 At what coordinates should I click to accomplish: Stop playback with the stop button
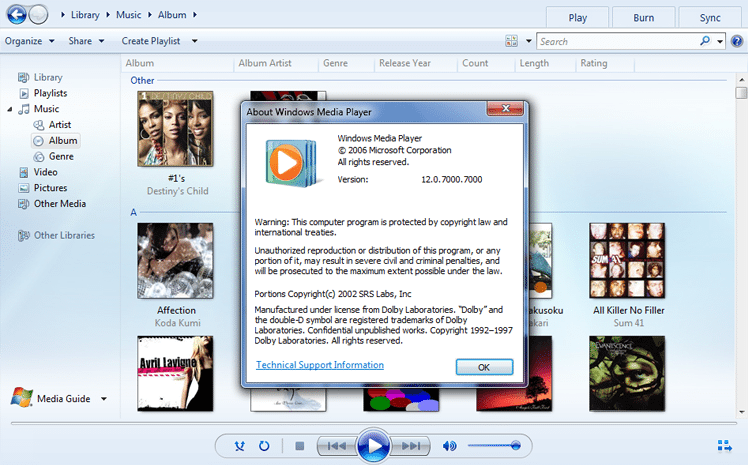tap(300, 446)
